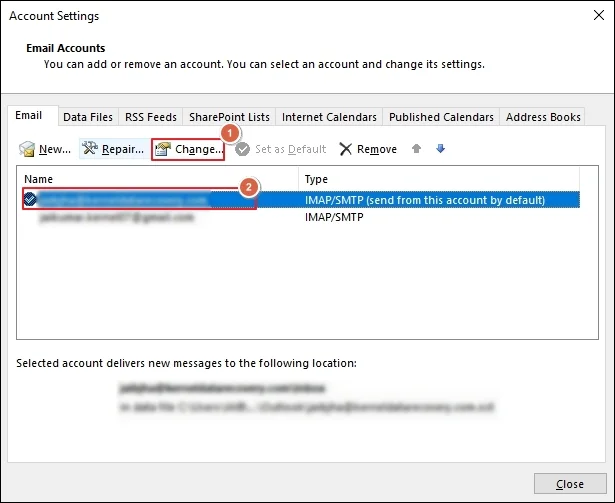
Task: Click the Close button at the bottom of the dialog
Action: coord(570,484)
